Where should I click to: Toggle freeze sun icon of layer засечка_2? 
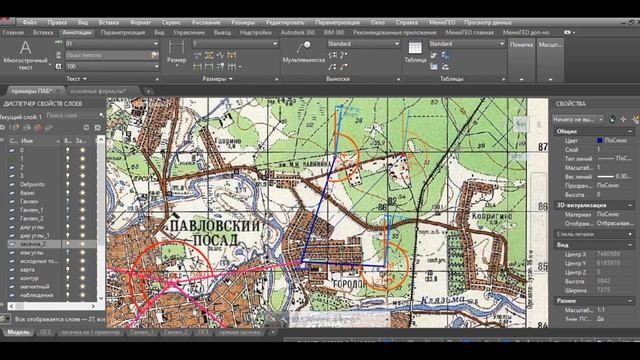tap(82, 244)
